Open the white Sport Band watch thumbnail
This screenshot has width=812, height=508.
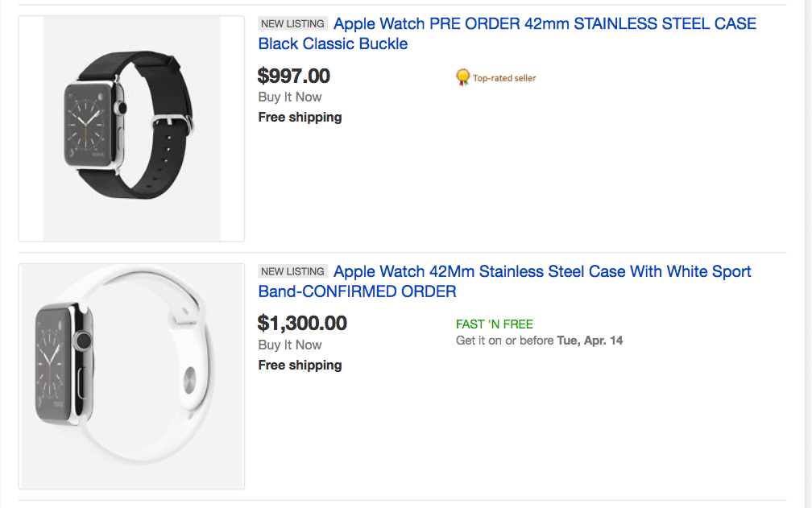click(131, 376)
